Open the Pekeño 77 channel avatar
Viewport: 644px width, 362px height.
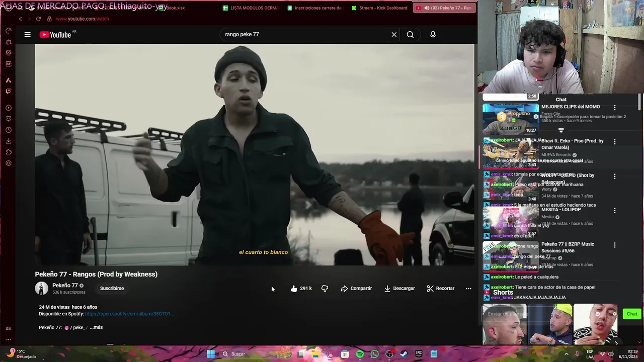(x=41, y=288)
